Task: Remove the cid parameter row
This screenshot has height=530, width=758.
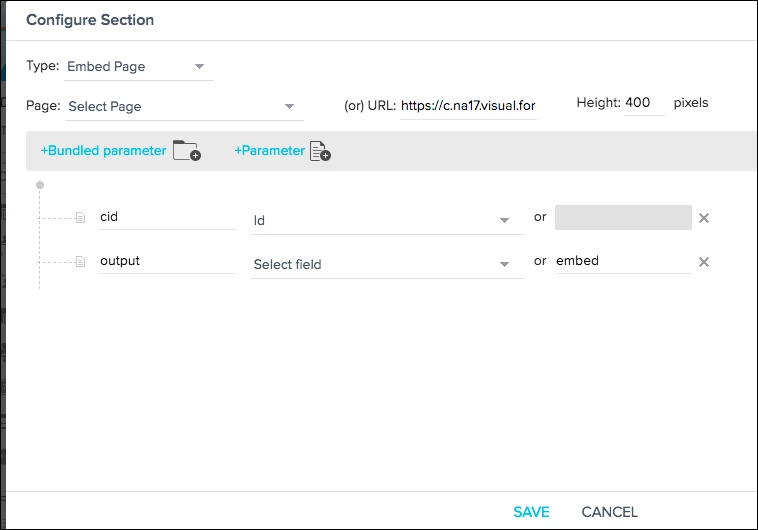Action: pyautogui.click(x=704, y=218)
